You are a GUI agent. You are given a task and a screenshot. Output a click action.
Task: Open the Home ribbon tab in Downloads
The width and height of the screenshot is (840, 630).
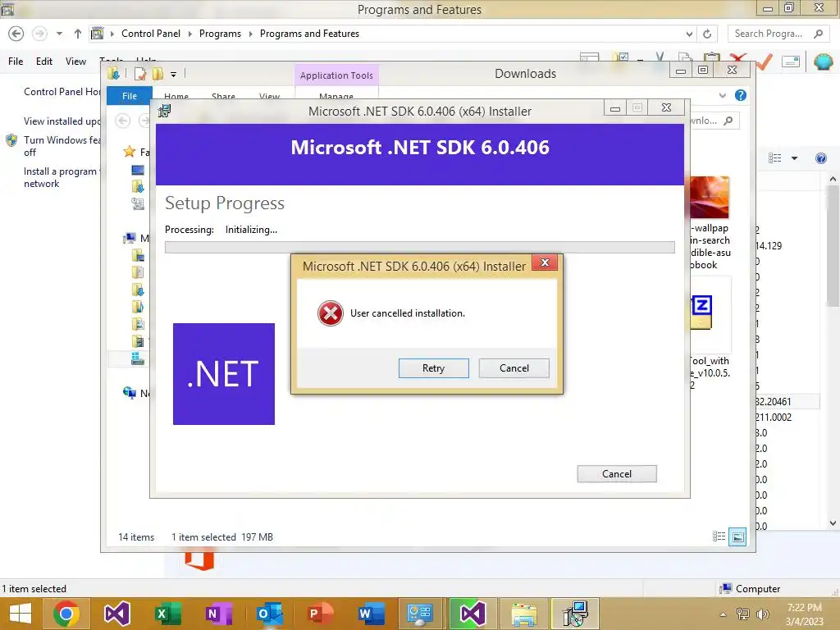(176, 96)
